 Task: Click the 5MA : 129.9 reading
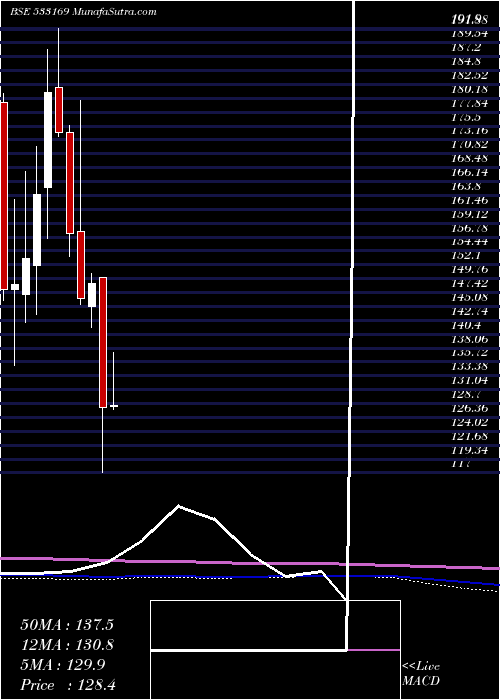click(62, 665)
